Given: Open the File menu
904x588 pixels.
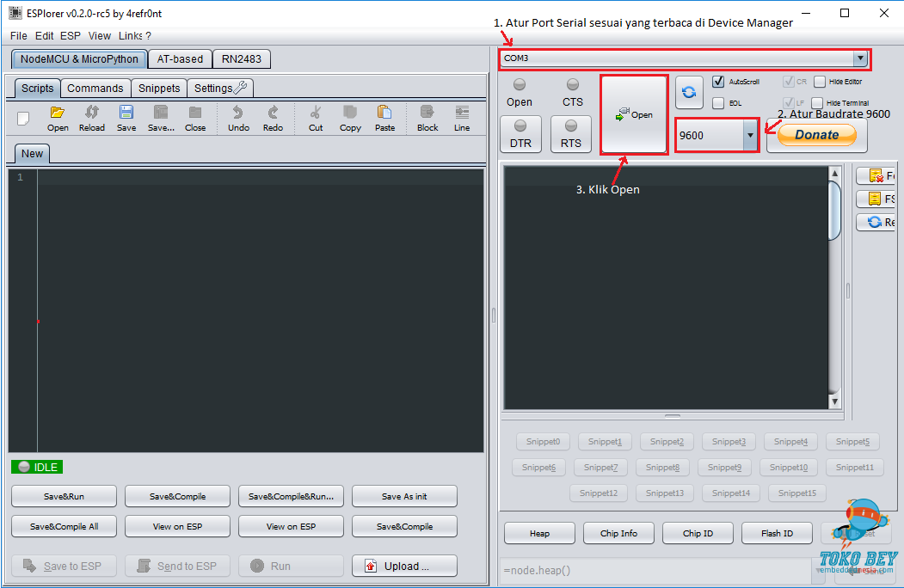Looking at the screenshot, I should [x=18, y=36].
